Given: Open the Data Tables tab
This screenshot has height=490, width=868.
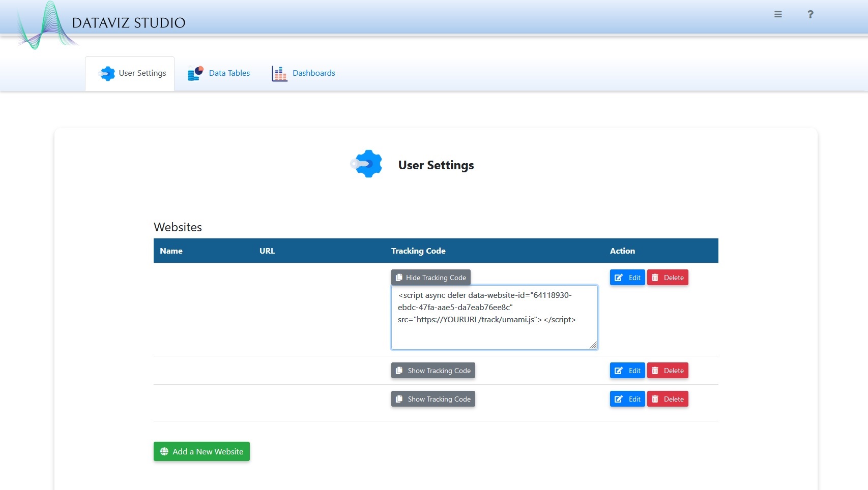Looking at the screenshot, I should coord(218,73).
